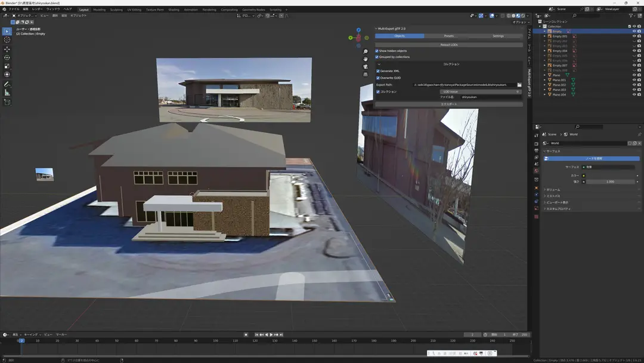Click the Texture properties checker icon
644x363 pixels.
(x=536, y=216)
